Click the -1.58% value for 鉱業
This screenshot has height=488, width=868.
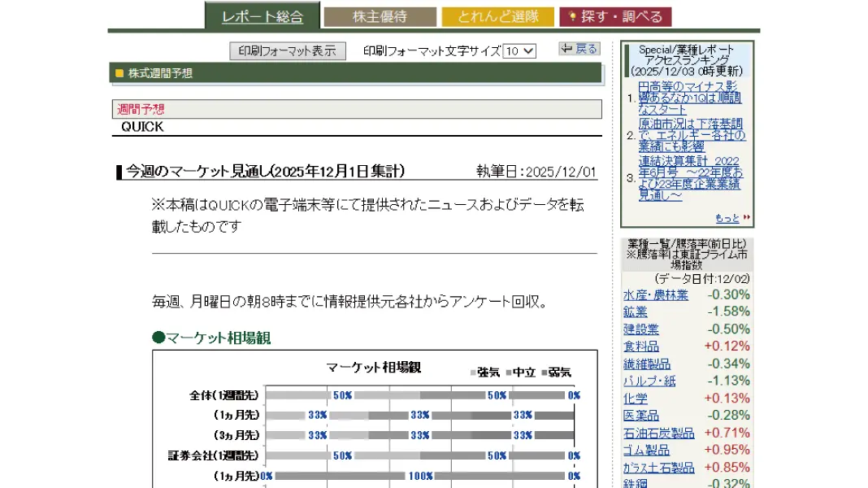tap(728, 312)
